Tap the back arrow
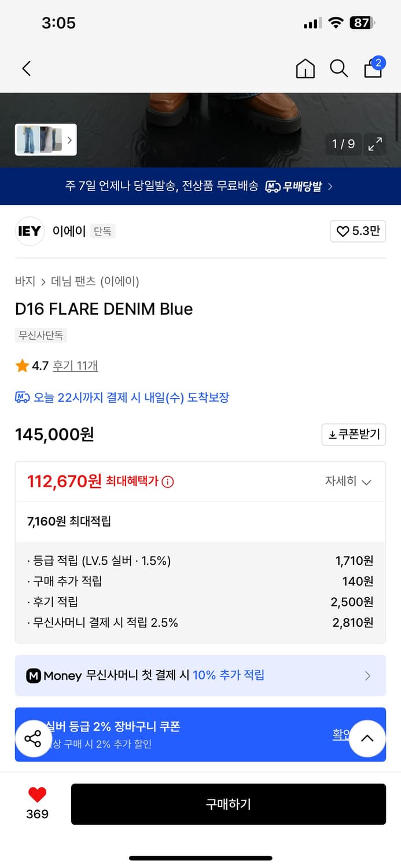401x868 pixels. point(26,68)
